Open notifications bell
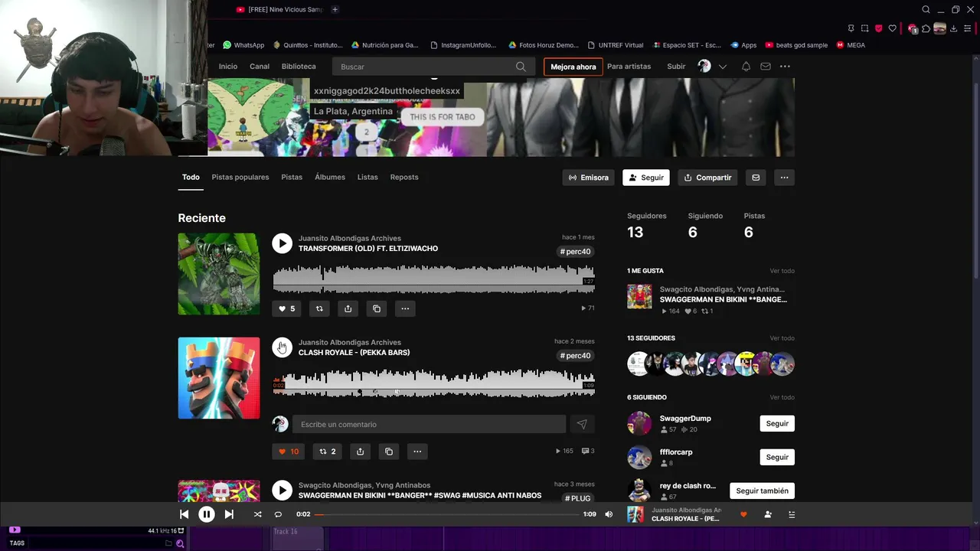The image size is (980, 551). (746, 67)
